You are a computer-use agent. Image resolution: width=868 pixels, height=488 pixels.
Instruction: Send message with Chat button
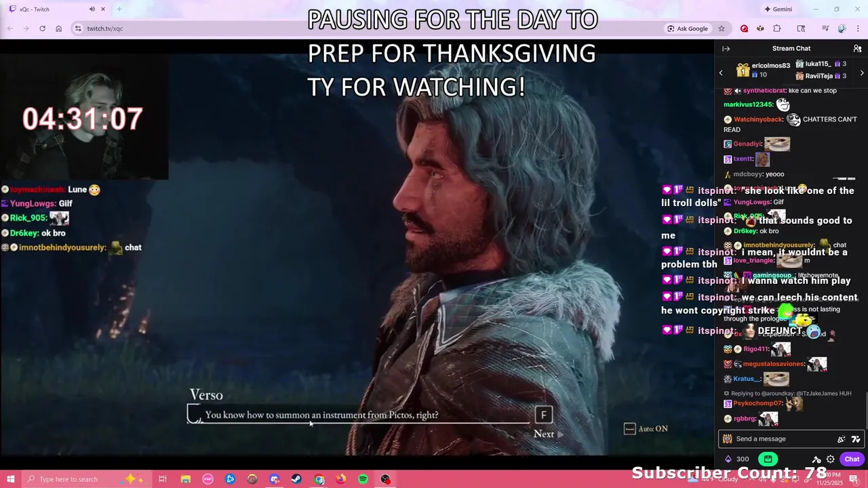click(852, 460)
